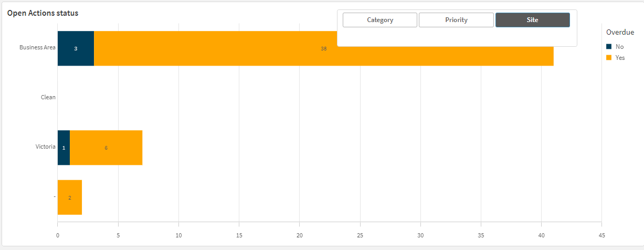The image size is (644, 250).
Task: Select the Victoria axis label
Action: (x=45, y=147)
